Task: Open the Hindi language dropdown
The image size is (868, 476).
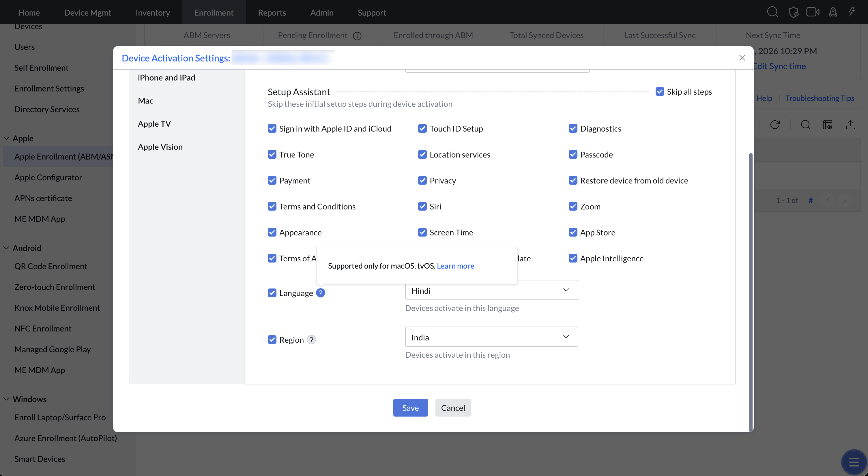Action: [491, 290]
